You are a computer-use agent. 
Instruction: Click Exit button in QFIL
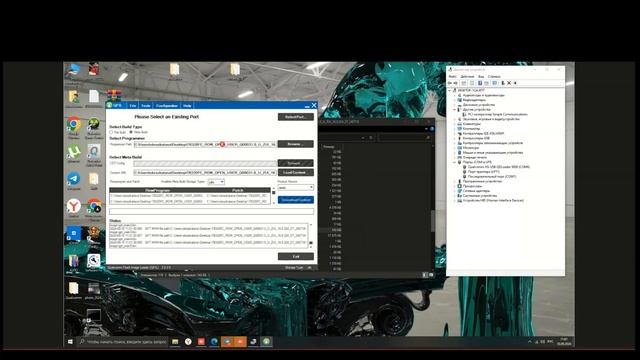[x=296, y=256]
